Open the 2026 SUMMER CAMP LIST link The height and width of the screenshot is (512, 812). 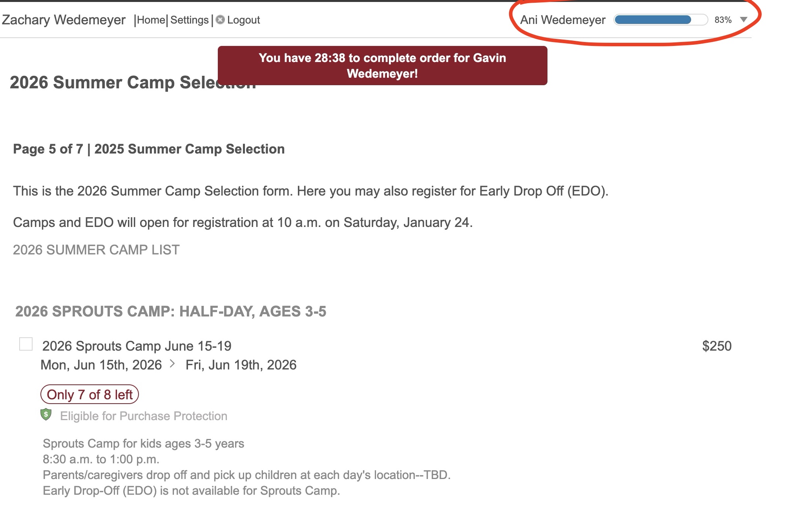coord(96,250)
